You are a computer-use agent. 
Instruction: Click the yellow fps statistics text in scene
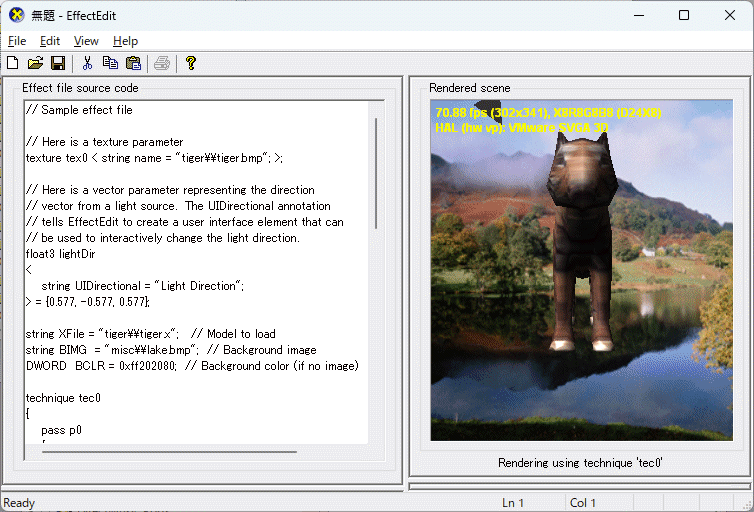(x=548, y=112)
